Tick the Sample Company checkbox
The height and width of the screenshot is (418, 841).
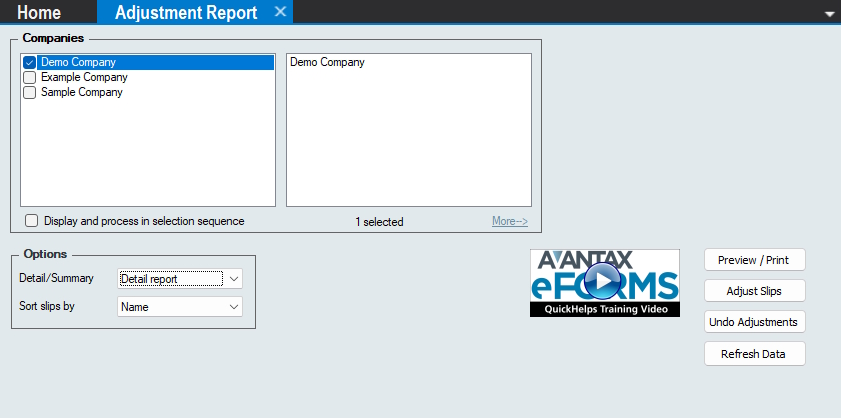(x=30, y=92)
